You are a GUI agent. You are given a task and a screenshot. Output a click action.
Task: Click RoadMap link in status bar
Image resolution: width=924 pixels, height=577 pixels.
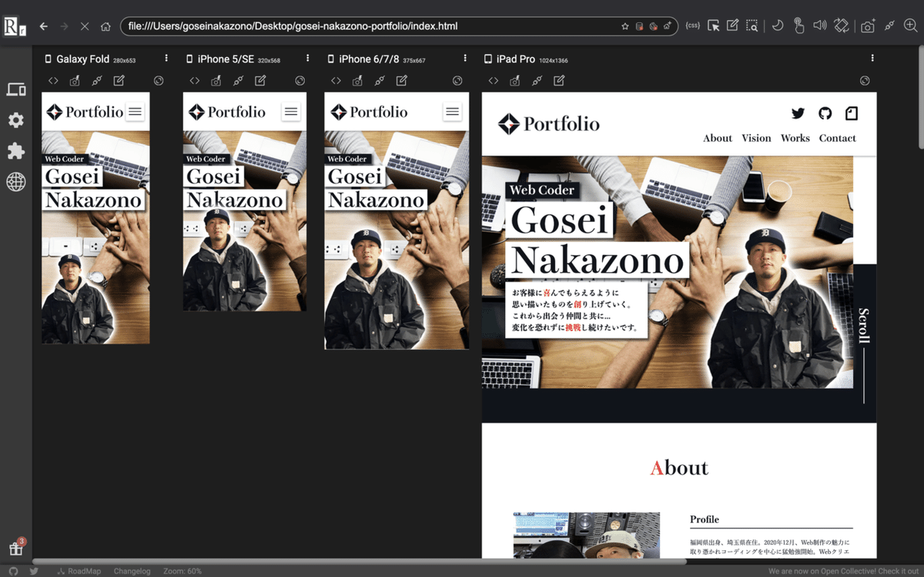pos(79,571)
